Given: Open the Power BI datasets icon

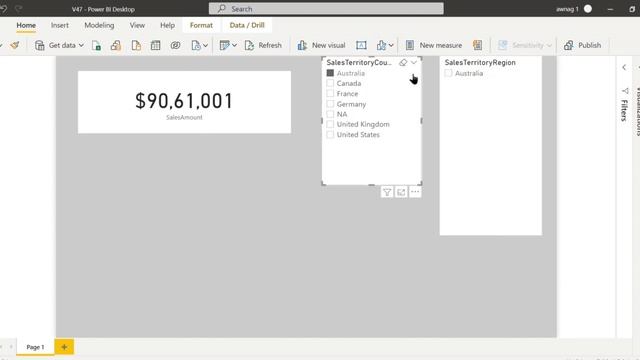Looking at the screenshot, I should (x=116, y=45).
